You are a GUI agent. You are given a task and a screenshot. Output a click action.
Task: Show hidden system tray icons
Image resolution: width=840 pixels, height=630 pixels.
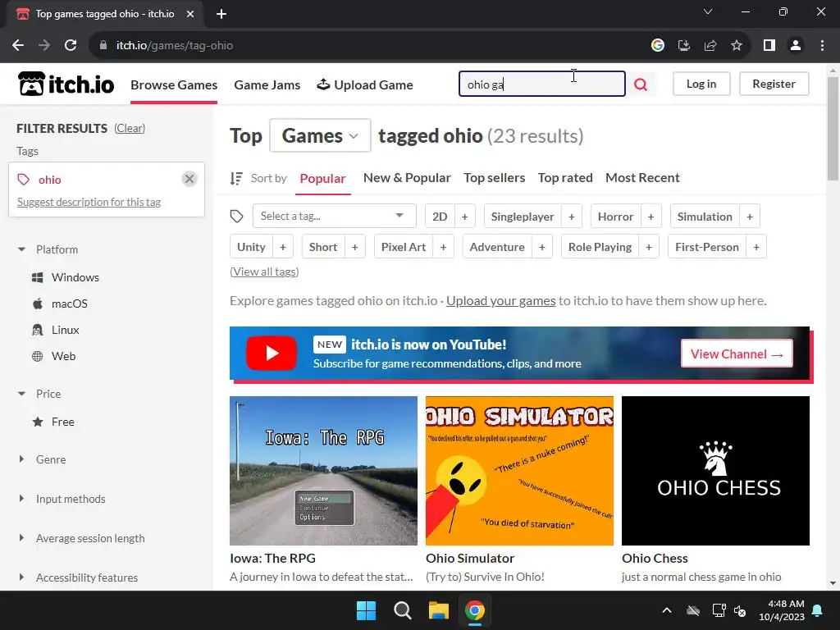[x=667, y=610]
